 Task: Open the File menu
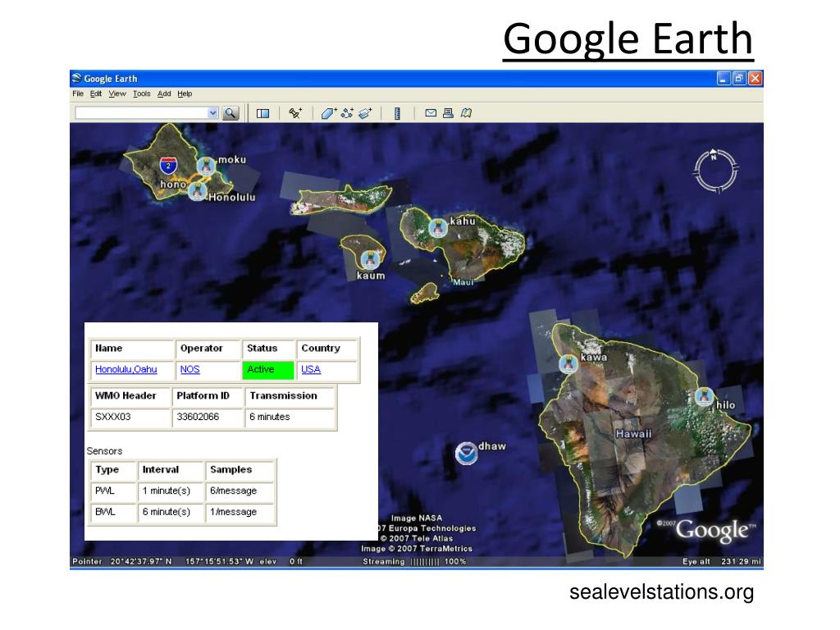point(78,94)
